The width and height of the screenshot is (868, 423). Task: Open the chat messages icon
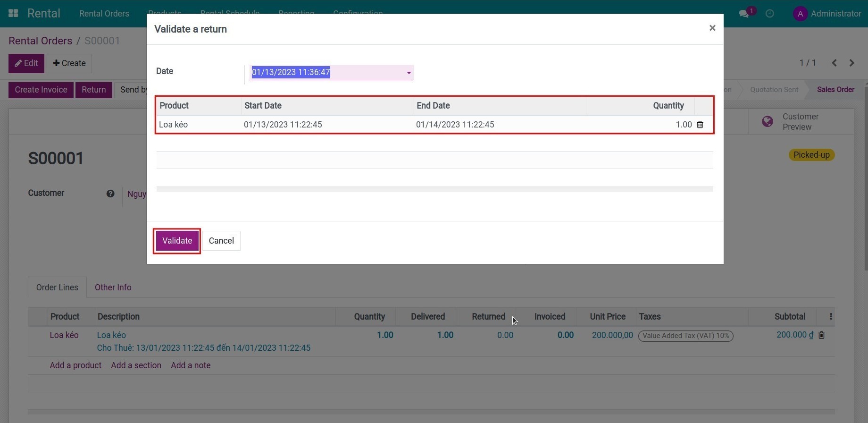[x=744, y=14]
